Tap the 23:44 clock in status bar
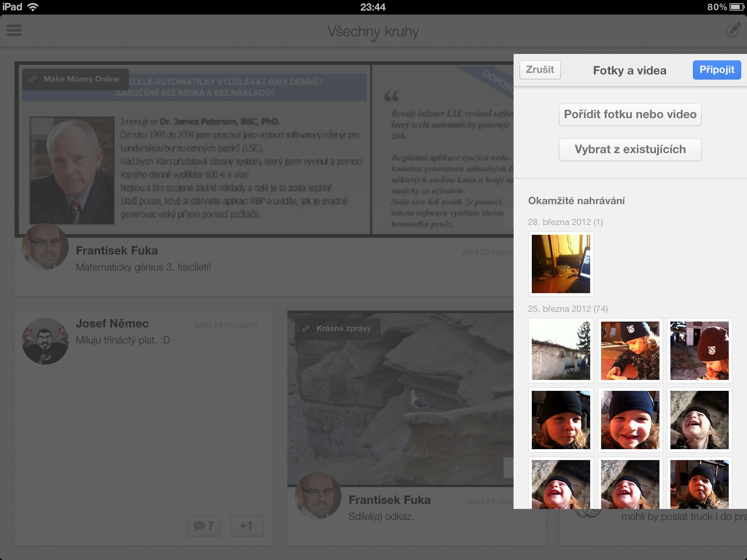The image size is (747, 560). pyautogui.click(x=373, y=7)
